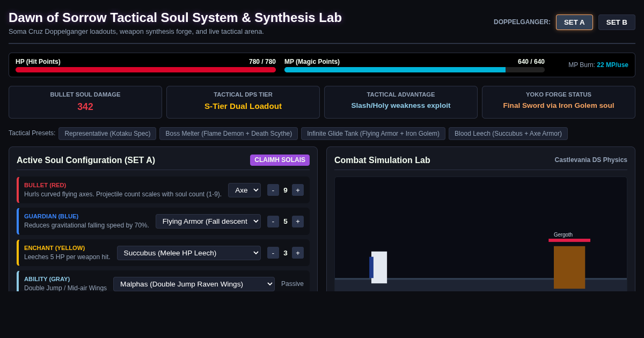Click the Tactical Advantage card
This screenshot has height=338, width=644.
click(401, 102)
